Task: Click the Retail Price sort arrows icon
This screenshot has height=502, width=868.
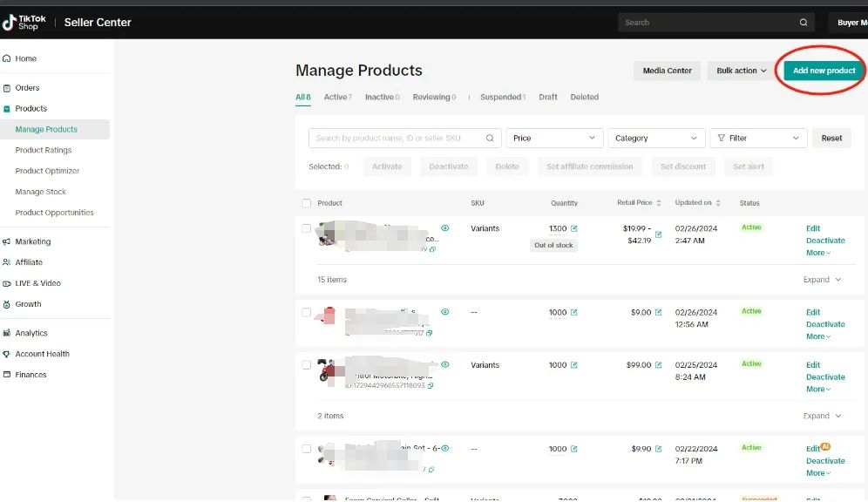Action: (x=658, y=203)
